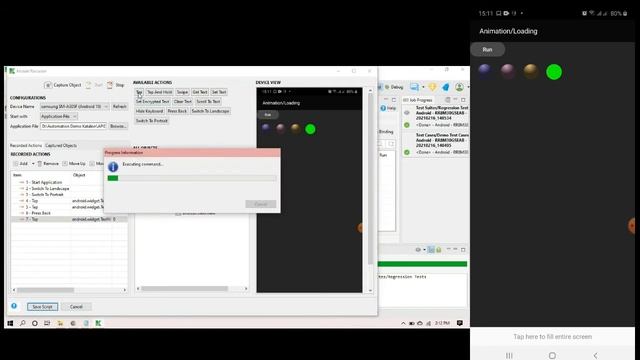Click the green ball in Device View
This screenshot has width=640, height=360.
coord(310,129)
